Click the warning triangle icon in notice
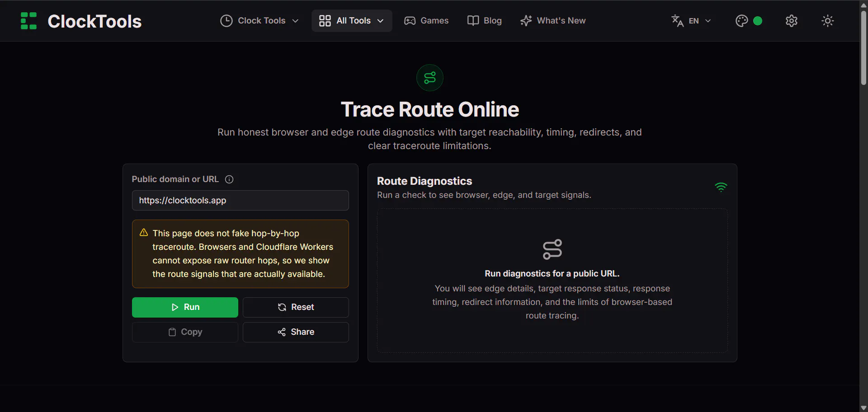 coord(144,233)
